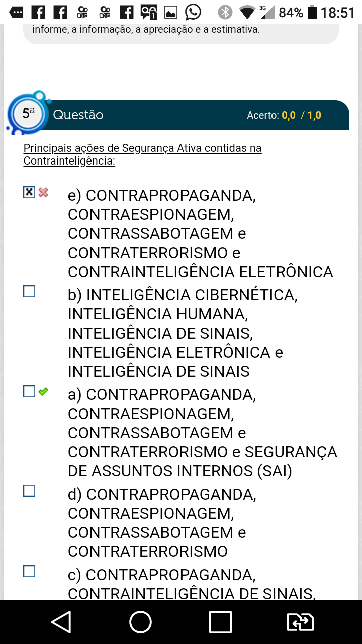Image resolution: width=362 pixels, height=644 pixels.
Task: Check the box for option a with SAI
Action: tap(29, 391)
